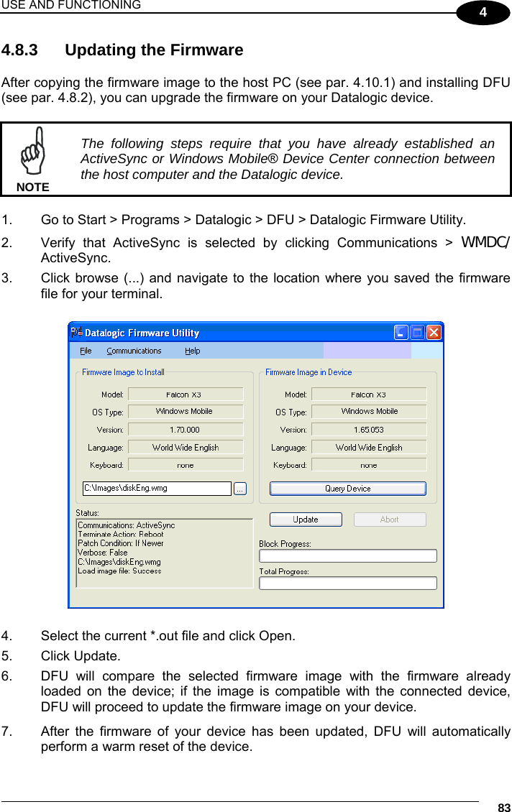Click the Total Progress bar
The width and height of the screenshot is (512, 812).
348,583
